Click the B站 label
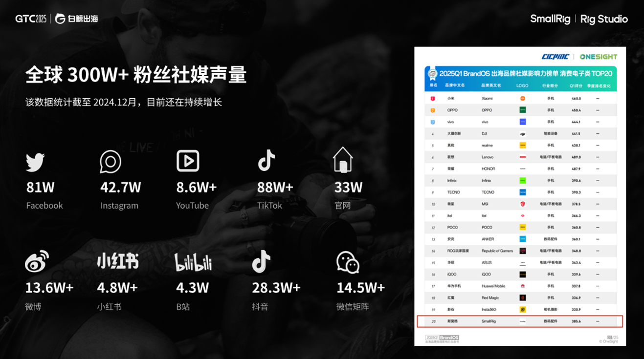This screenshot has height=359, width=644. (x=183, y=307)
